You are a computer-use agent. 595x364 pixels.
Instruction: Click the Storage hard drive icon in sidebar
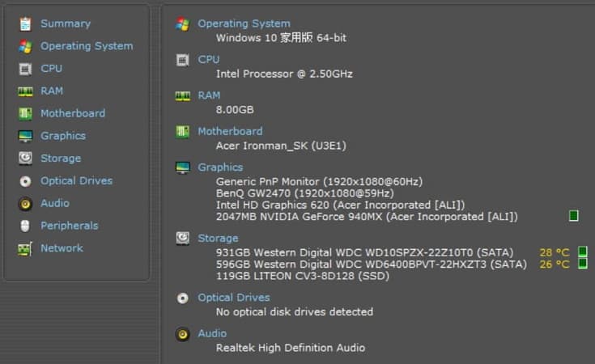pyautogui.click(x=25, y=158)
